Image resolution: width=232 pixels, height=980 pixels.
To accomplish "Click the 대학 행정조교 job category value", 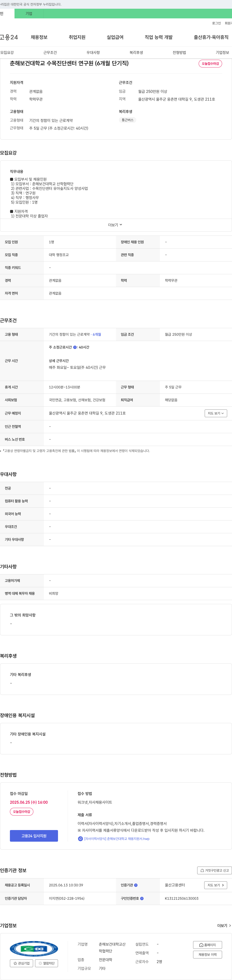I will pos(58,255).
